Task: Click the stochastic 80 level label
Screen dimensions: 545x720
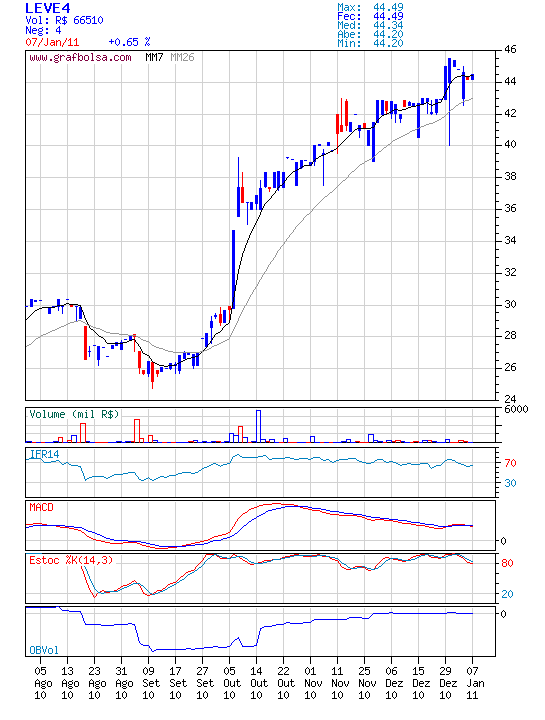Action: [x=507, y=563]
